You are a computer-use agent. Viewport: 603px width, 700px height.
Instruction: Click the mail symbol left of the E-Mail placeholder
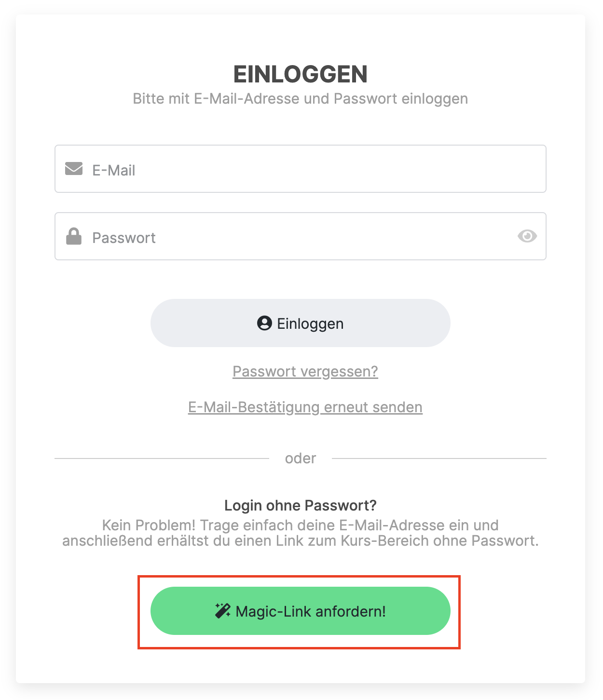click(x=73, y=169)
